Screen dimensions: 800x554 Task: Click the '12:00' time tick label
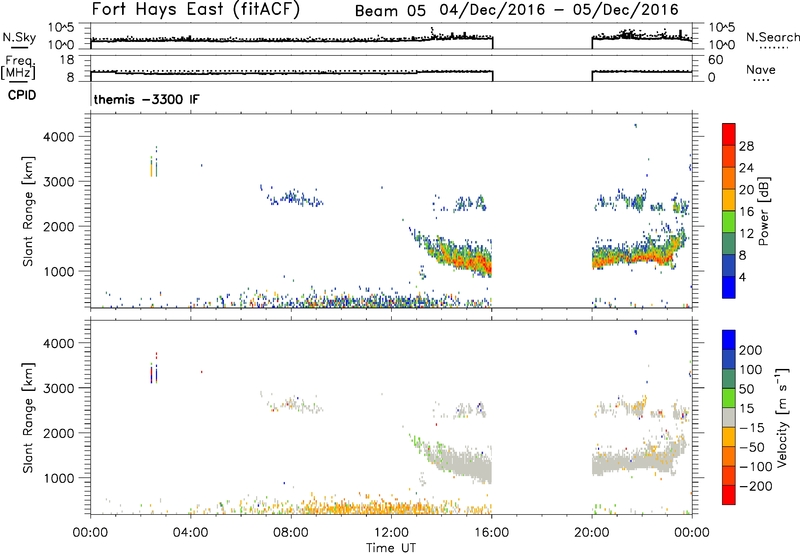pyautogui.click(x=391, y=533)
